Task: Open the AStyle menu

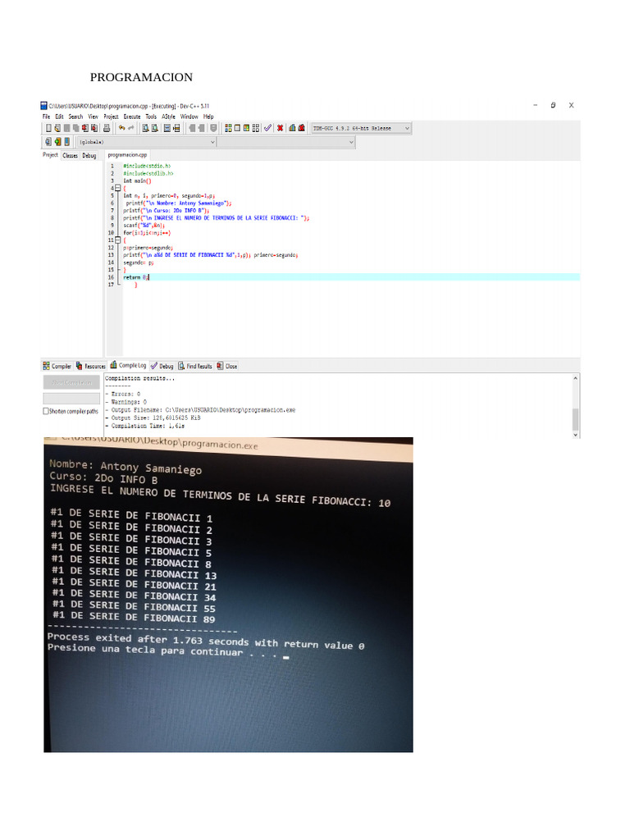Action: [168, 116]
